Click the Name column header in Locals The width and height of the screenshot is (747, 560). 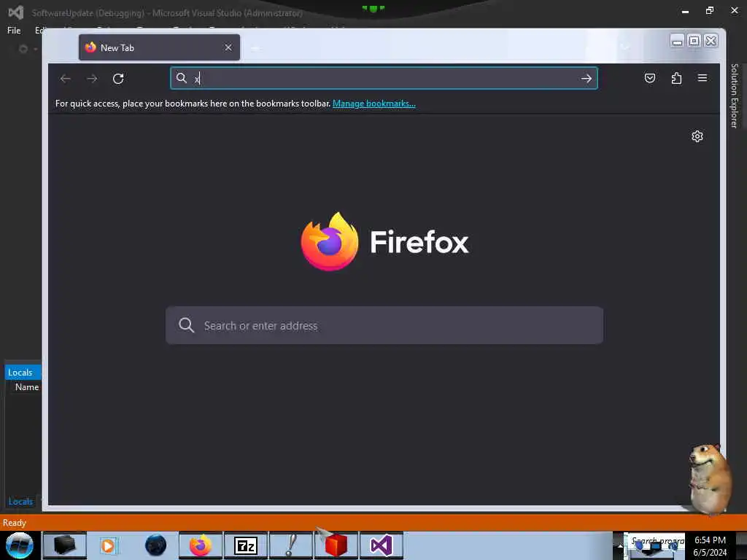coord(27,387)
